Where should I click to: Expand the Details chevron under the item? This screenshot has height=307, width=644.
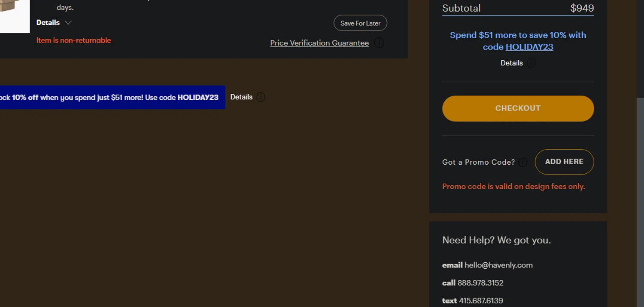68,22
